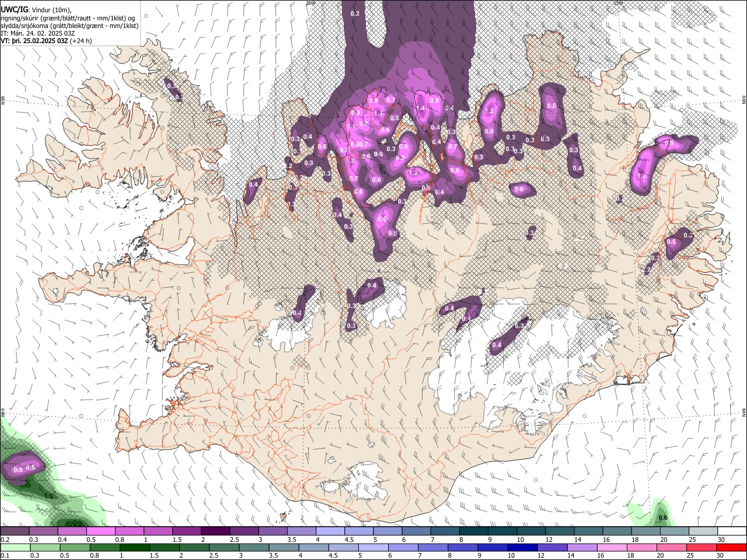Viewport: 747px width, 560px height.
Task: Select the bright pink 0.5 swatch in top legend row
Action: 101,531
